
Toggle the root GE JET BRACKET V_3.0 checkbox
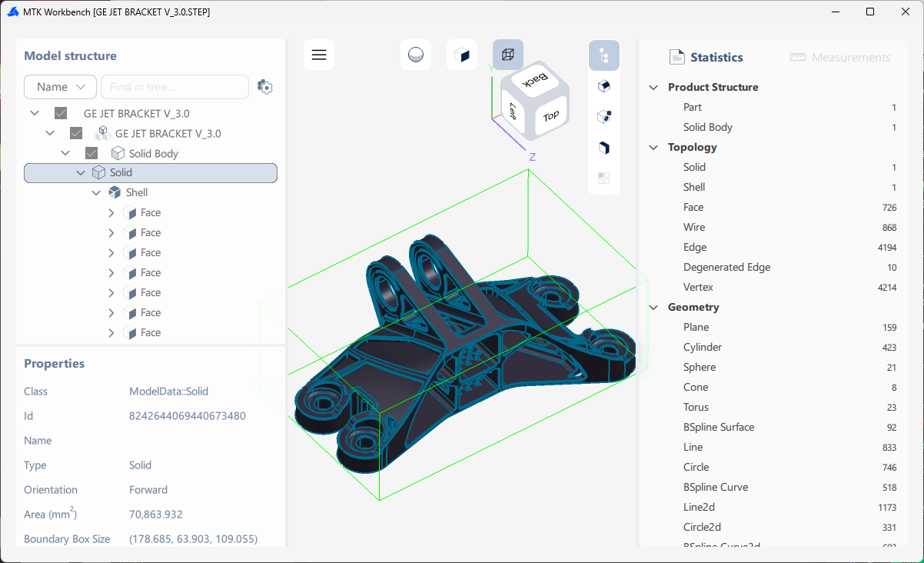click(61, 113)
